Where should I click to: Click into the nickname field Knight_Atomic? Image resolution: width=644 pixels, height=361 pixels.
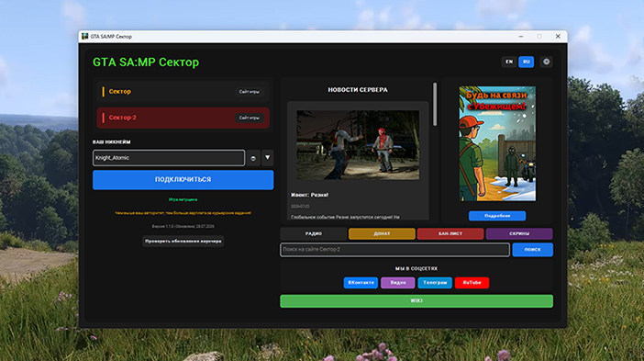[x=169, y=158]
